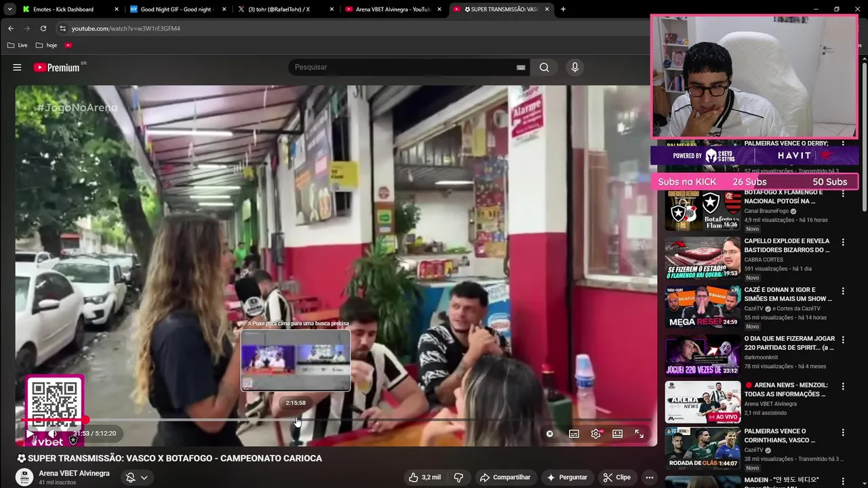Click the search magnifier button
This screenshot has width=868, height=488.
click(544, 67)
